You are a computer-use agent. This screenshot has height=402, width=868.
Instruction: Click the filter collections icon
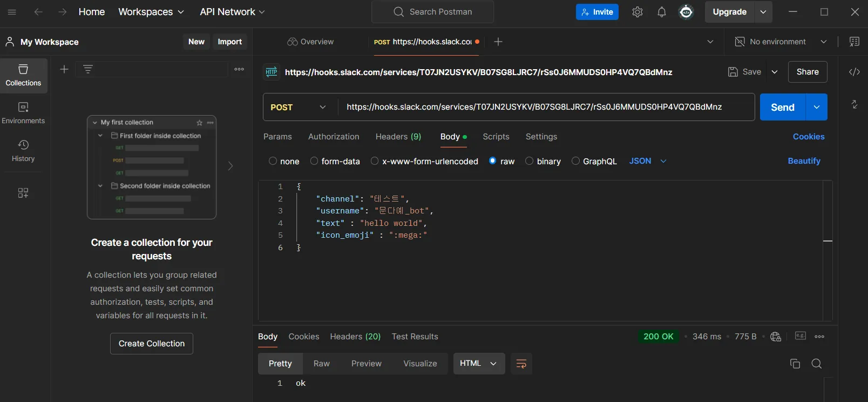[x=88, y=69]
